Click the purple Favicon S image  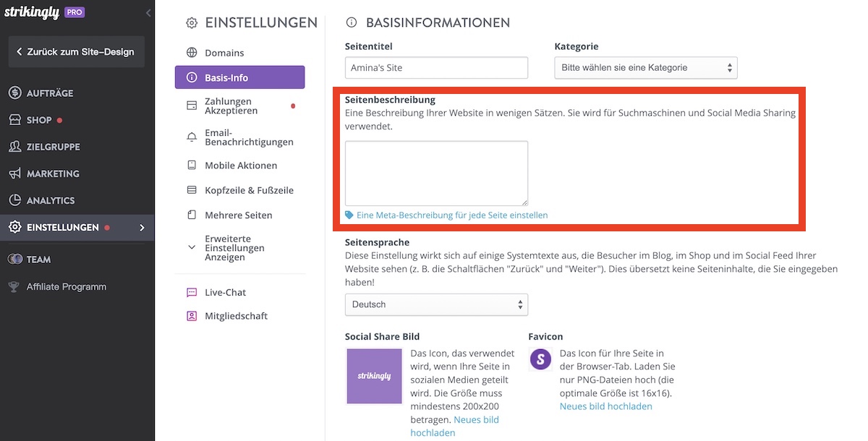[540, 359]
